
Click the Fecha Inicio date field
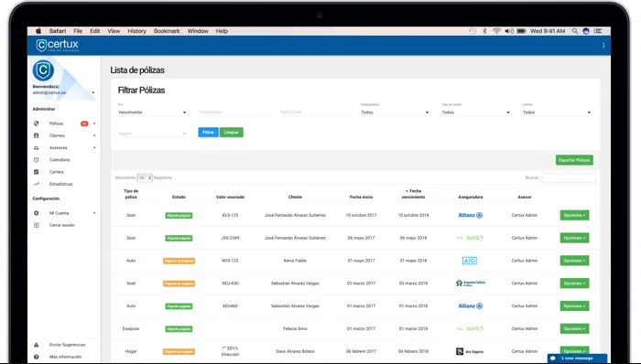(233, 112)
